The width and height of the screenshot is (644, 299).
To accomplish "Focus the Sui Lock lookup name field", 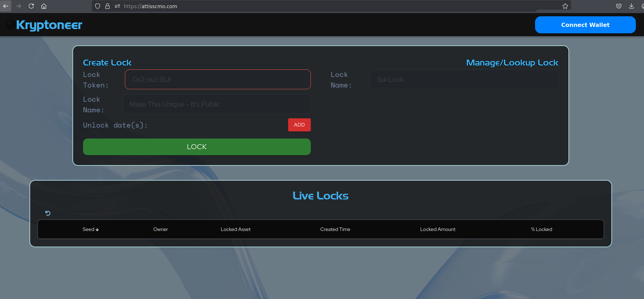I will click(x=464, y=79).
